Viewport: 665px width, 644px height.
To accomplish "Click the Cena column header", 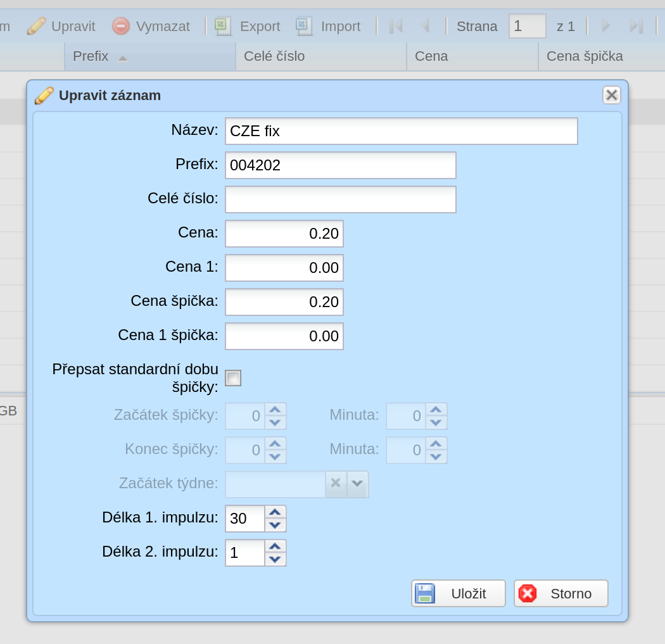I will pos(472,56).
